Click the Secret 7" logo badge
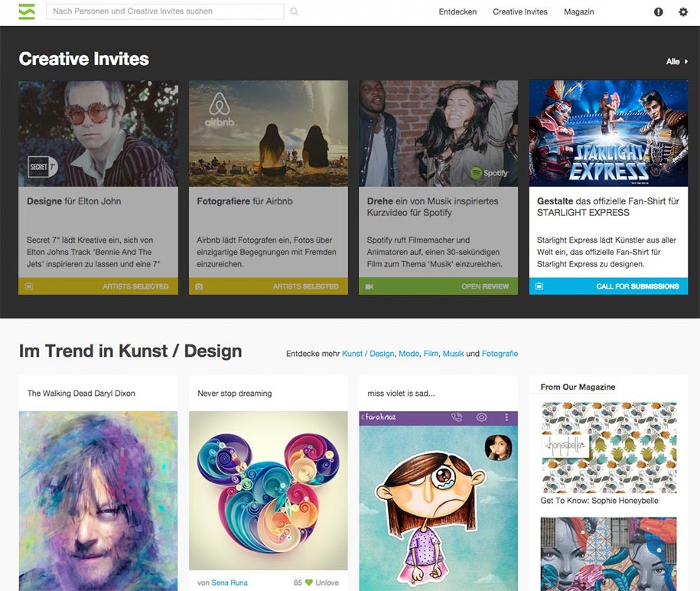Image resolution: width=700 pixels, height=591 pixels. (43, 167)
